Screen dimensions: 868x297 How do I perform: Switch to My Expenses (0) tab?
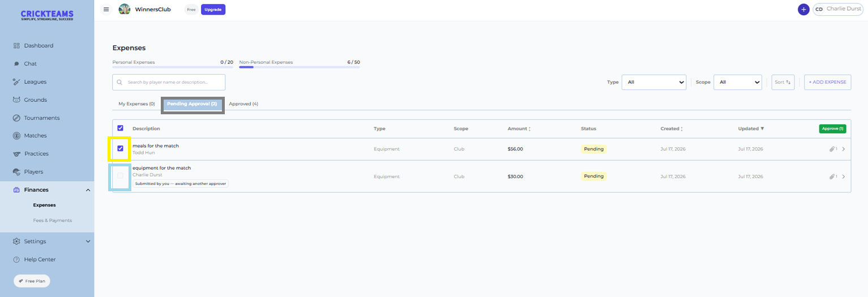pyautogui.click(x=136, y=104)
